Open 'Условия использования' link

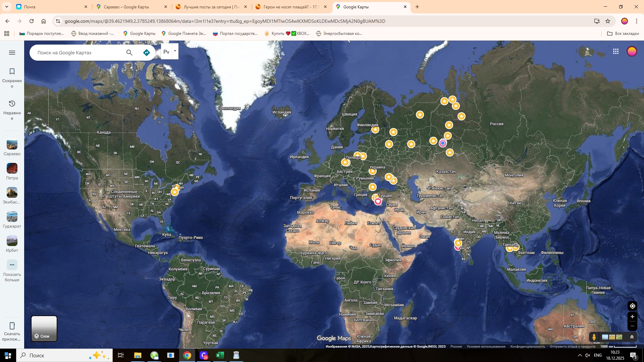[x=486, y=347]
